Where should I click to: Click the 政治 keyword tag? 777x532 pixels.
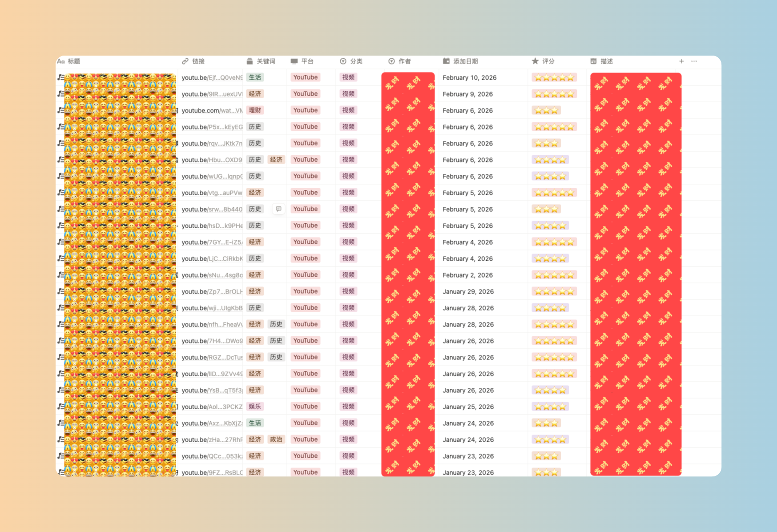(276, 439)
